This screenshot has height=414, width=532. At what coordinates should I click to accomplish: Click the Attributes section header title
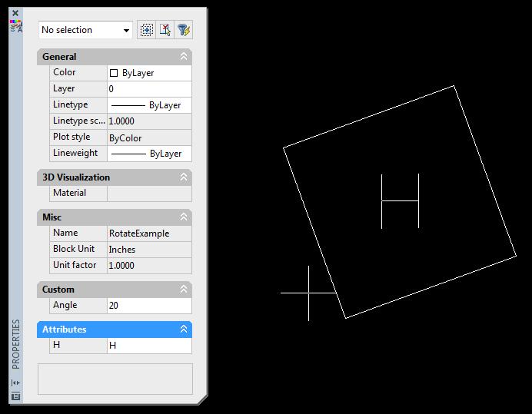point(65,330)
